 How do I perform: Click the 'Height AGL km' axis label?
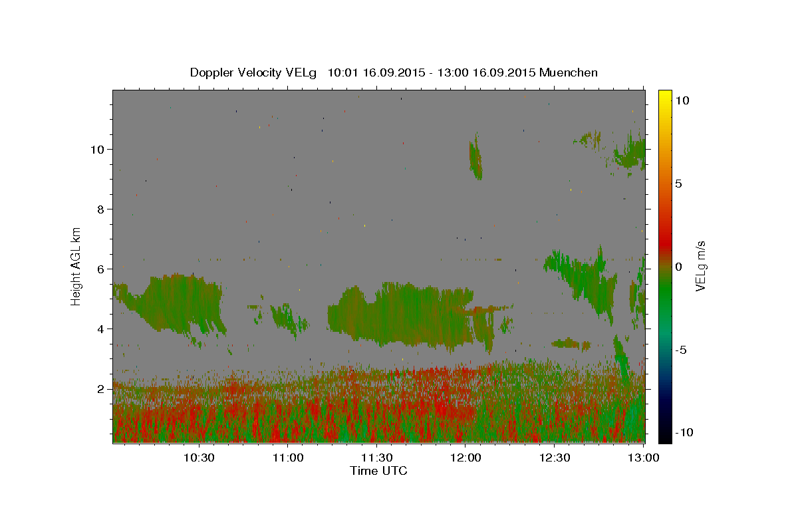[x=76, y=265]
